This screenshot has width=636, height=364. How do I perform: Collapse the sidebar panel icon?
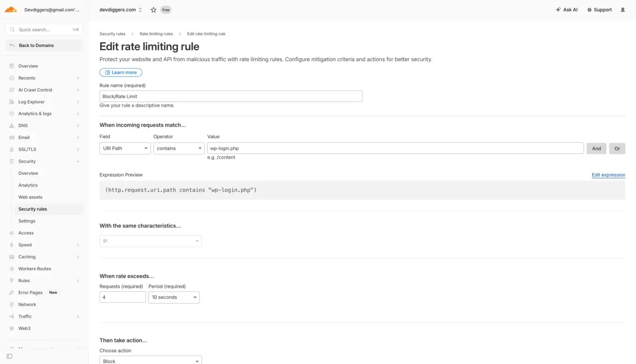point(10,356)
